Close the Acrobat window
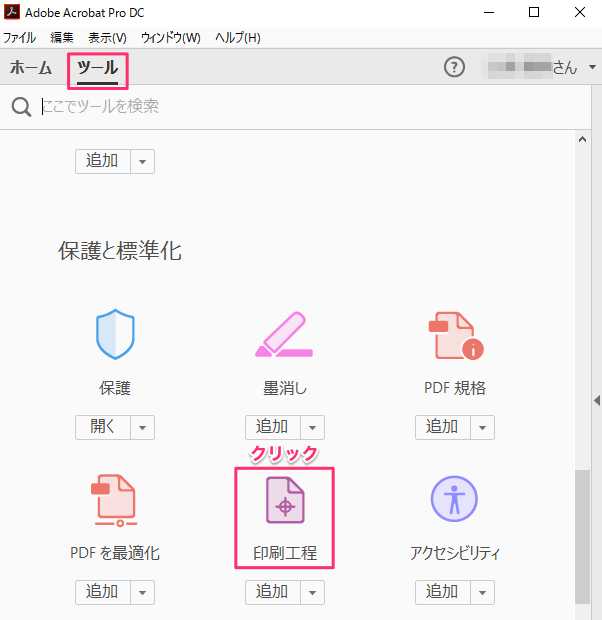 [580, 12]
